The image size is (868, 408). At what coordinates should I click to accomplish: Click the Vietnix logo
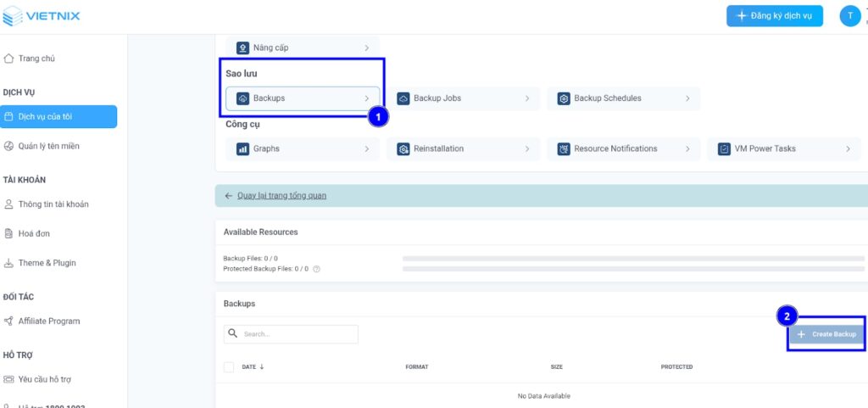click(42, 15)
